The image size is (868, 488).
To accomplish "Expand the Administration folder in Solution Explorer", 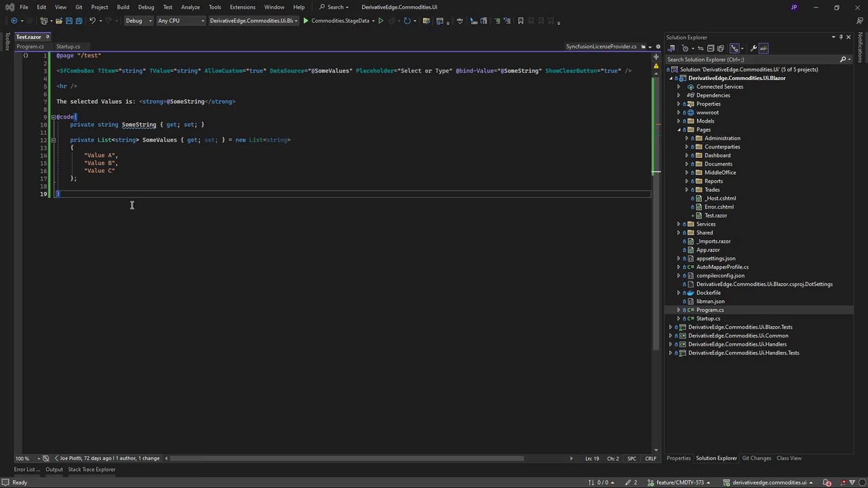I will click(x=687, y=138).
